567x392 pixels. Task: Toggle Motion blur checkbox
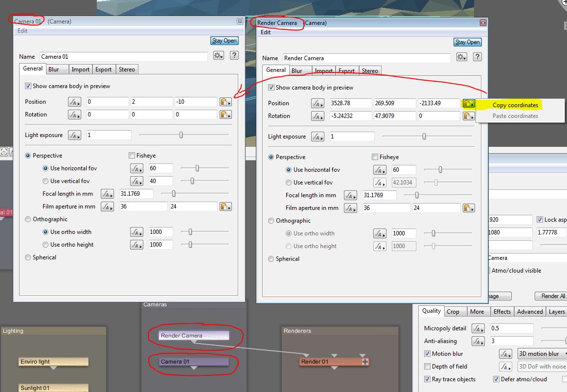427,354
